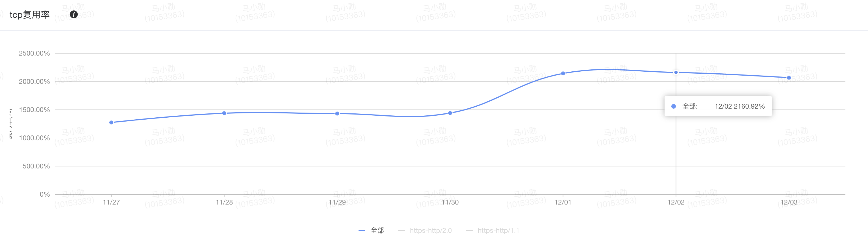
Task: Toggle the 全部 legend series
Action: pos(377,230)
